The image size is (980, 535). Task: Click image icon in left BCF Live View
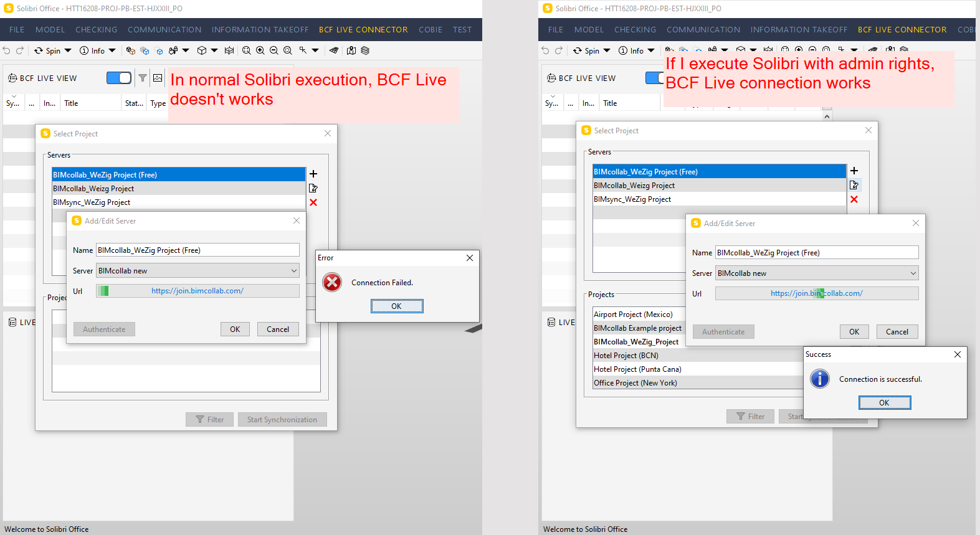point(158,78)
